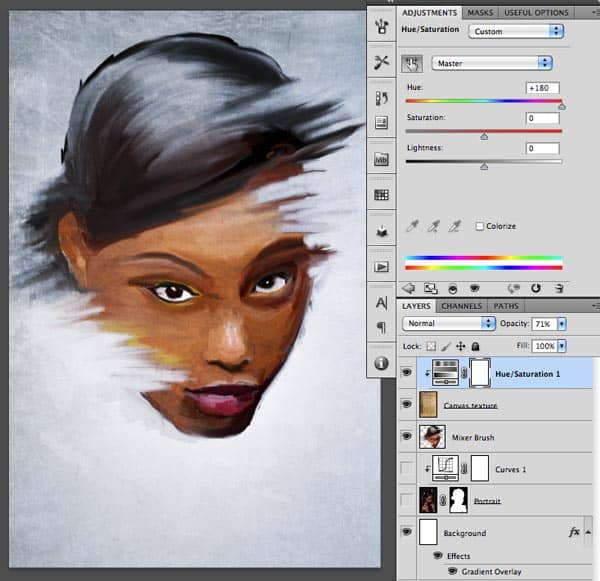The image size is (600, 581).
Task: Open the Paragraph panel icon
Action: point(381,327)
